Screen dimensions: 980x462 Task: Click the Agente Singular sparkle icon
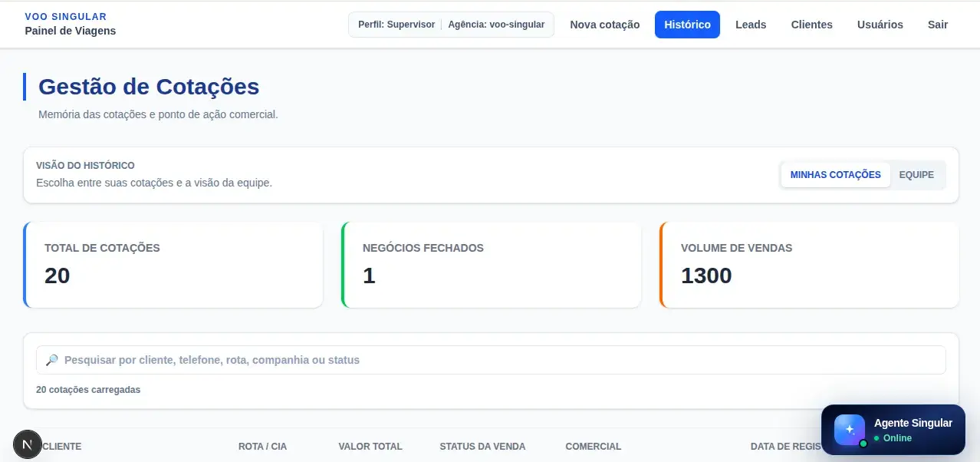point(850,430)
